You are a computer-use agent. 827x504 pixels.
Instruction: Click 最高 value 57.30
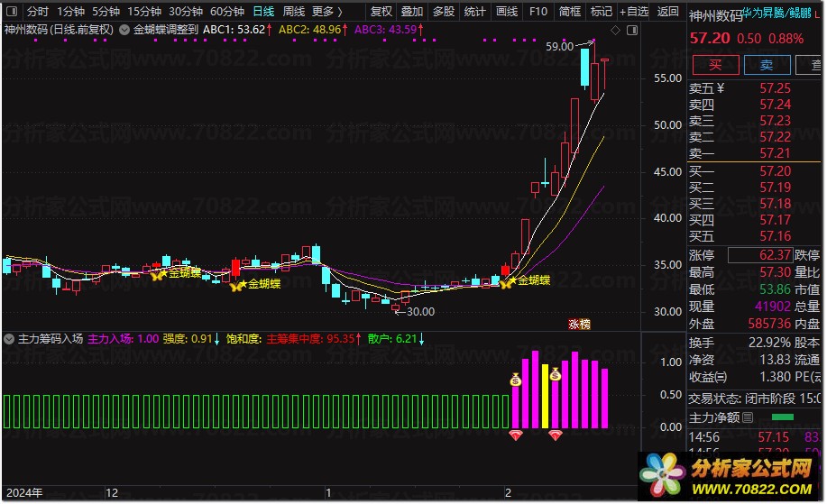[x=776, y=272]
